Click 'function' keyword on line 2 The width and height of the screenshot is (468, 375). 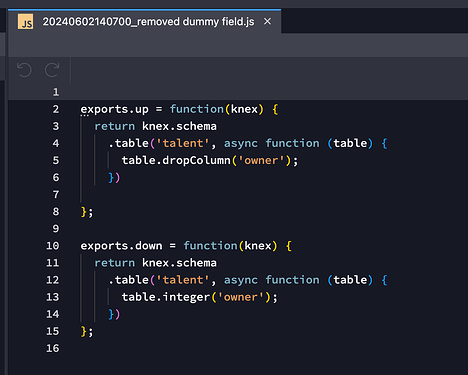[x=197, y=109]
